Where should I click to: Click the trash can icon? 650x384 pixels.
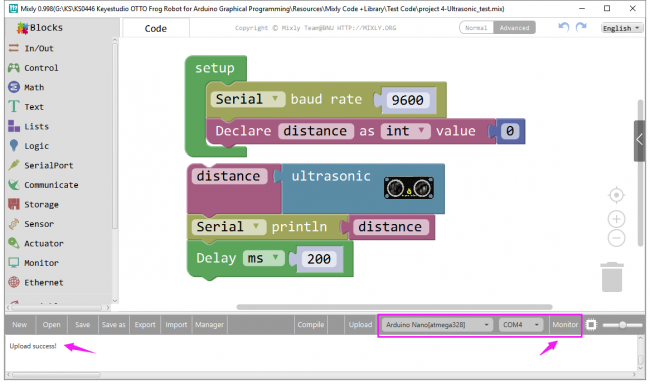(x=612, y=277)
